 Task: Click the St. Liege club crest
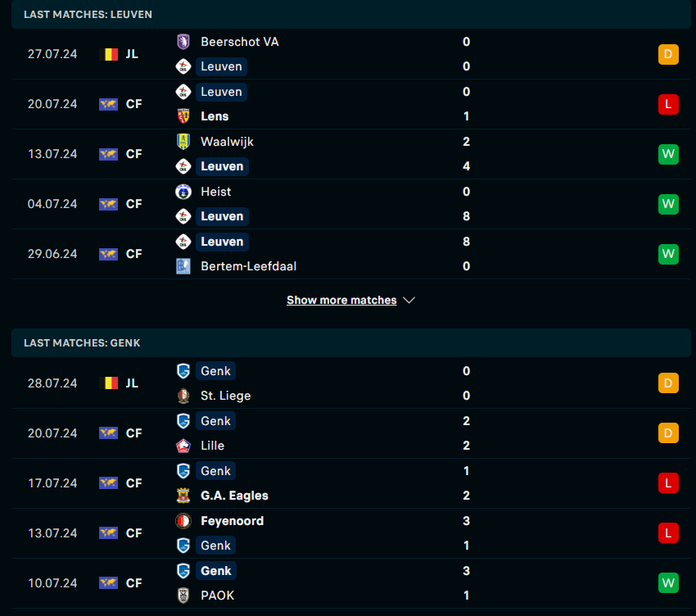click(x=183, y=396)
